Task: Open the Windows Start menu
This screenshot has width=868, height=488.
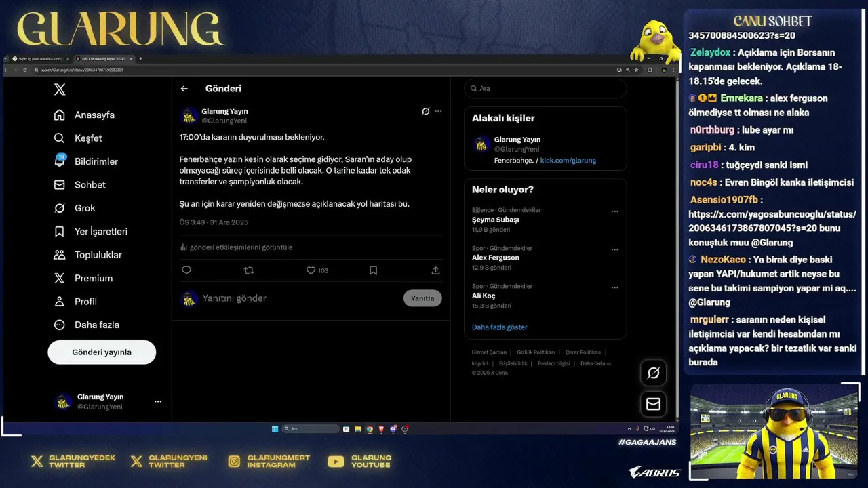Action: point(275,429)
